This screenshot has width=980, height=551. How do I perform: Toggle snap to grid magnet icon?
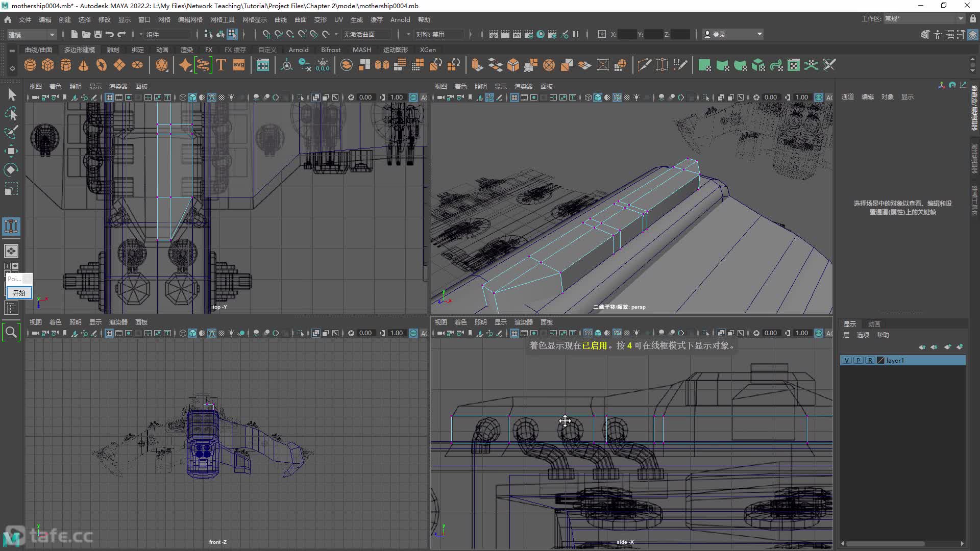point(266,34)
